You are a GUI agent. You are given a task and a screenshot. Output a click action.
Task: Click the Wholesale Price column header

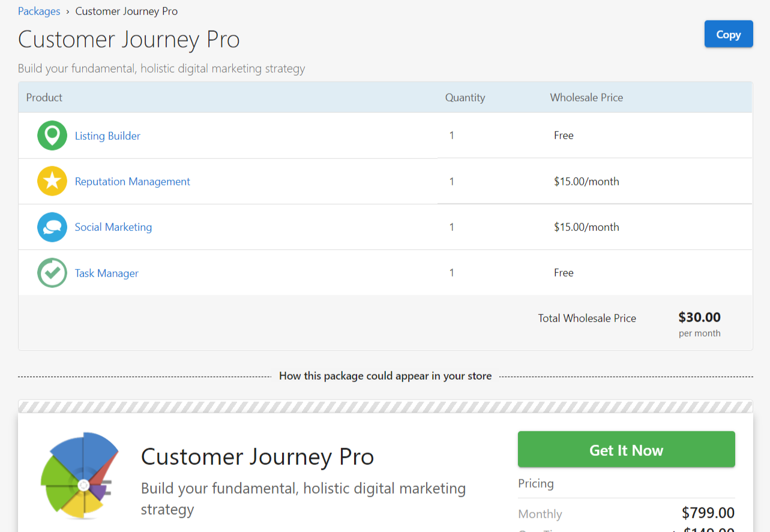point(586,97)
